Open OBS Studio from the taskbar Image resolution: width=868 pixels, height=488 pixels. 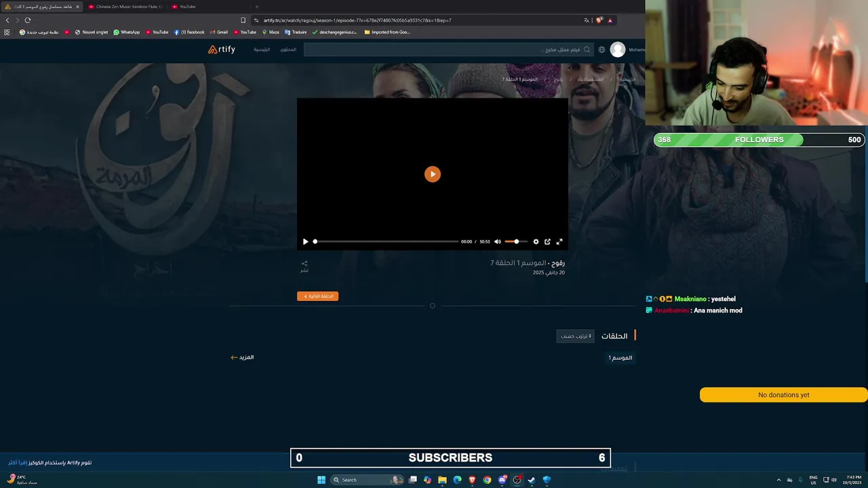point(517,480)
